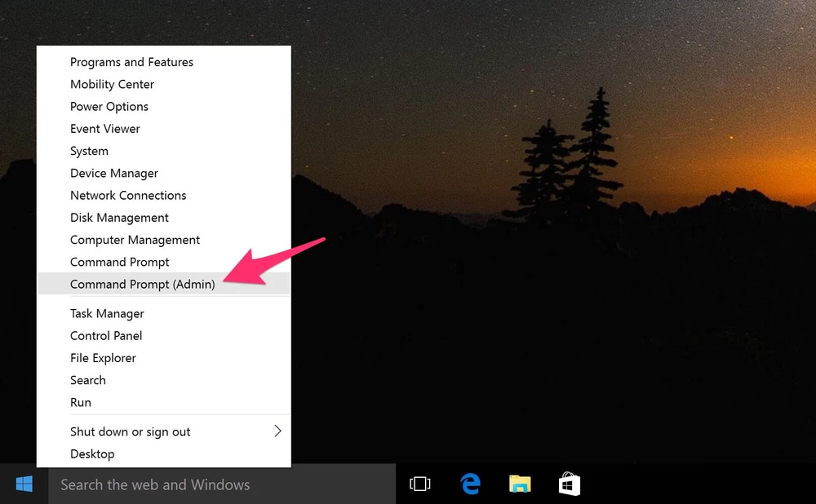This screenshot has width=816, height=504.
Task: Open Control Panel
Action: tap(106, 336)
